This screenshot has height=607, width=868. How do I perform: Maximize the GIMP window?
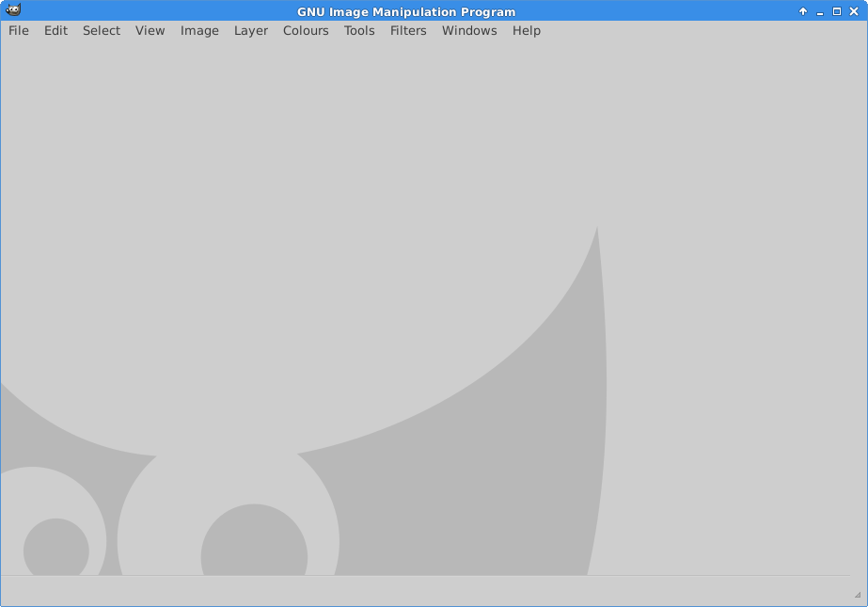coord(837,11)
